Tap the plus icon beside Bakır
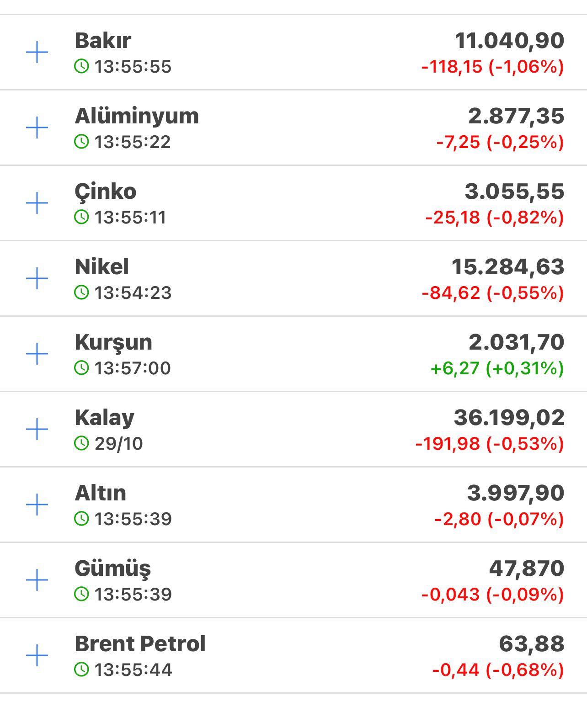This screenshot has height=728, width=587. 37,53
